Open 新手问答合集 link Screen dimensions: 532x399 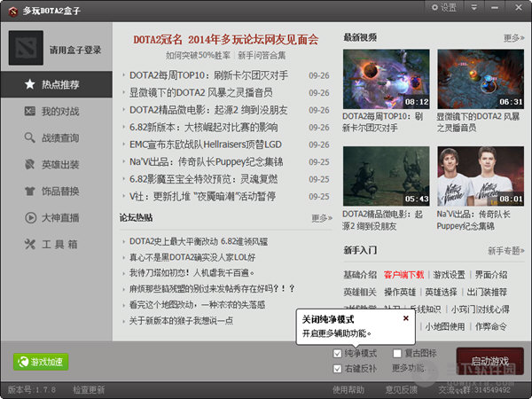262,55
